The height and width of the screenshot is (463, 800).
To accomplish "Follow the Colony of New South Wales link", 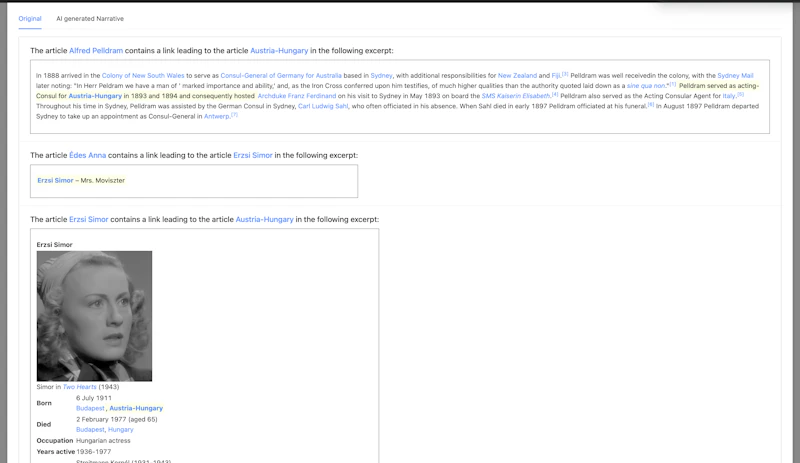I will (143, 76).
